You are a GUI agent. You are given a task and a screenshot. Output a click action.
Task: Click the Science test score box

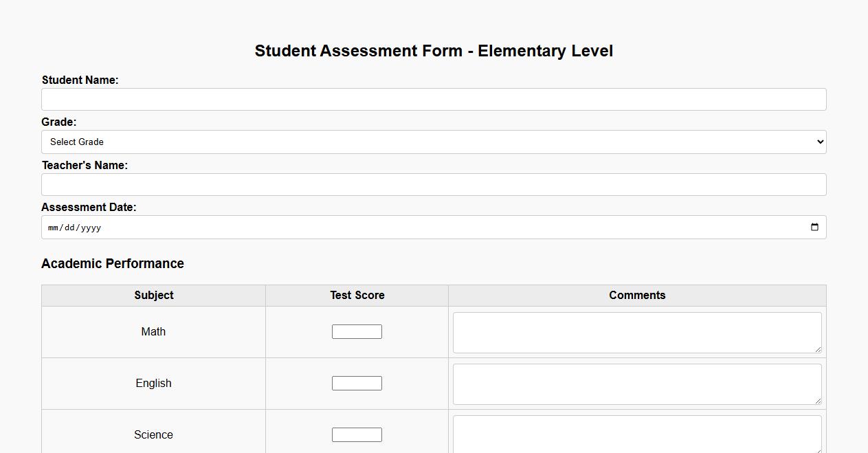357,434
